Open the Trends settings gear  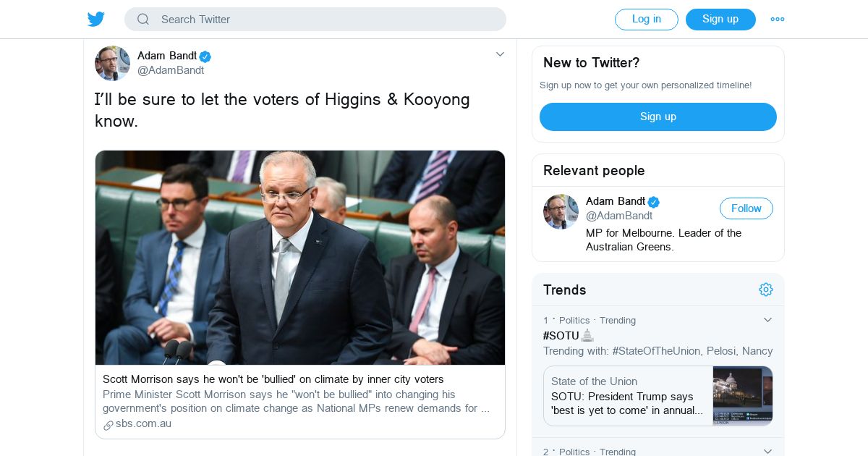pos(766,290)
